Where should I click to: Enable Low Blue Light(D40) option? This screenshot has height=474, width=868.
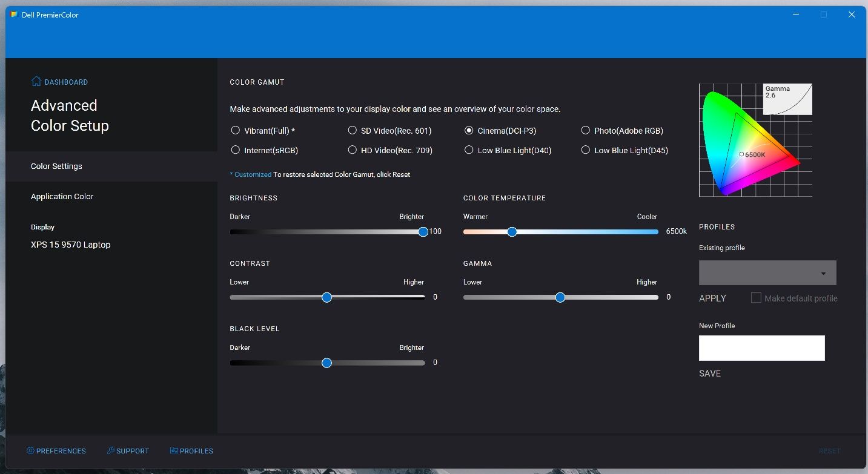[x=469, y=150]
